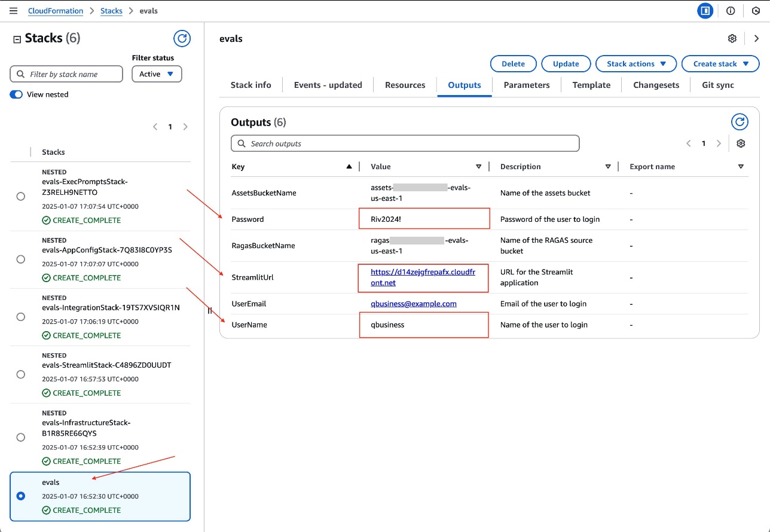The height and width of the screenshot is (532, 770).
Task: Open the Create stack dropdown
Action: (x=720, y=64)
